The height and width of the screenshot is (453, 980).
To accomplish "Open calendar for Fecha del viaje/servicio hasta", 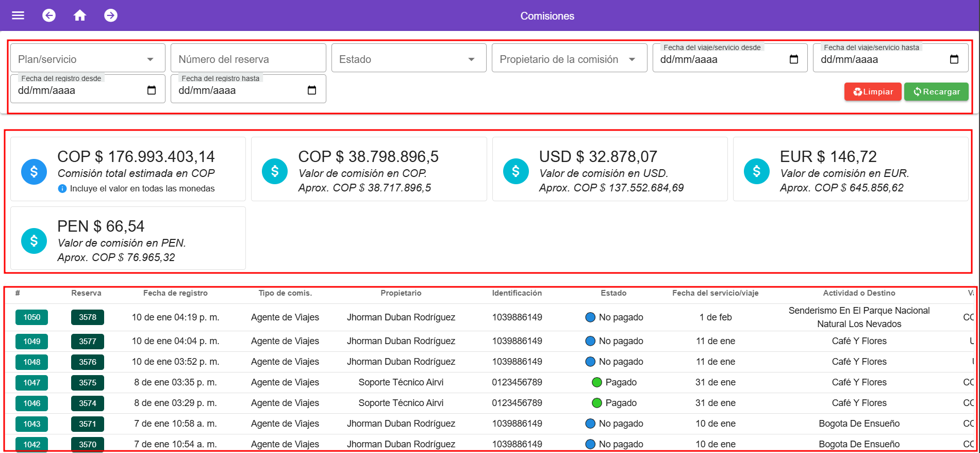I will click(x=954, y=59).
